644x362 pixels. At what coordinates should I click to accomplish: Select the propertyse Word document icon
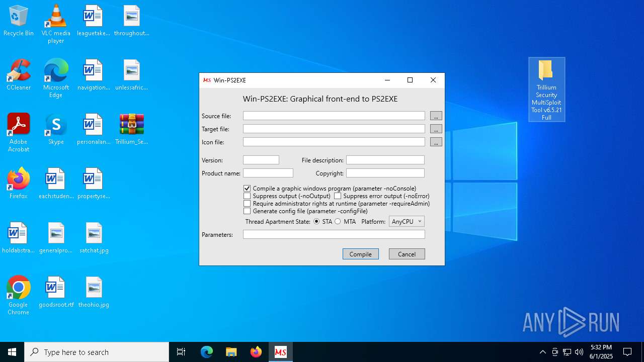tap(94, 184)
